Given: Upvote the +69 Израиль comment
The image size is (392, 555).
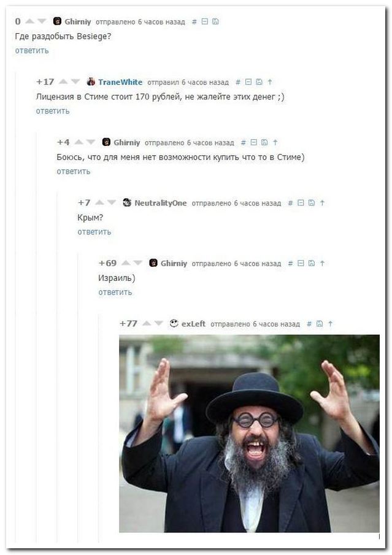Looking at the screenshot, I should point(126,263).
